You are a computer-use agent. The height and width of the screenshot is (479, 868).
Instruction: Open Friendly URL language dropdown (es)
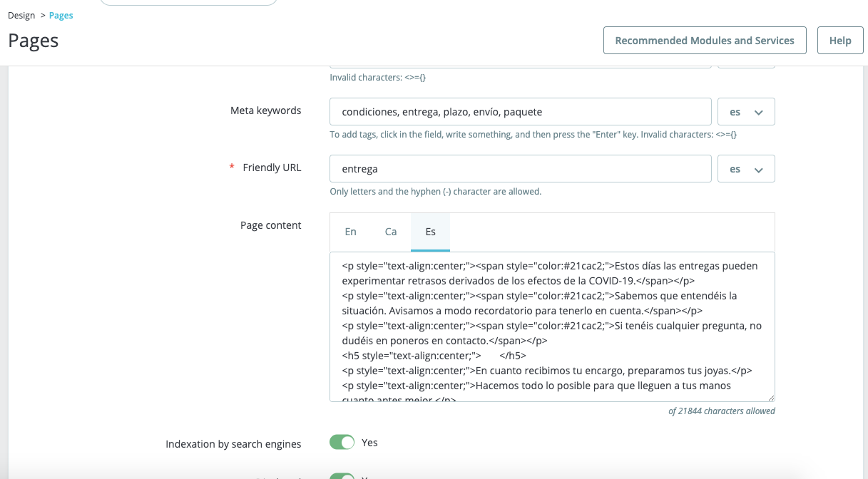(746, 169)
